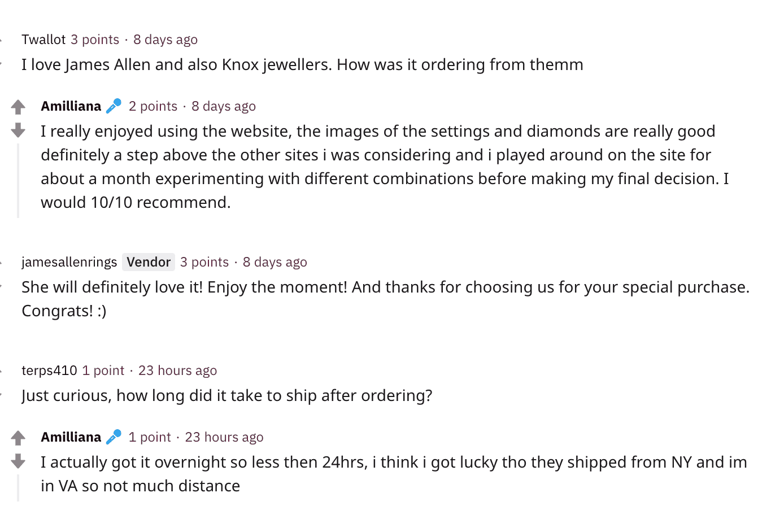Screen dimensions: 784x532
Task: Click the '3 points' score on jamesallenrings' comment
Action: [204, 262]
